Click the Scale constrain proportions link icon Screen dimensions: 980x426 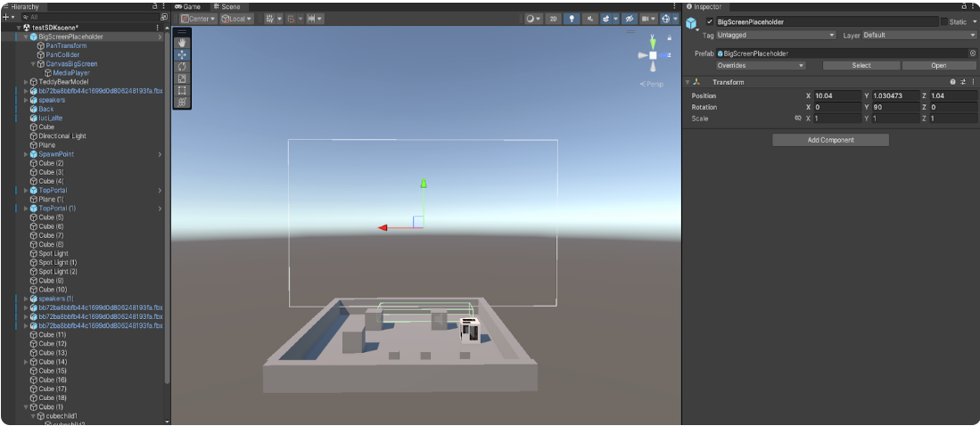(x=797, y=119)
